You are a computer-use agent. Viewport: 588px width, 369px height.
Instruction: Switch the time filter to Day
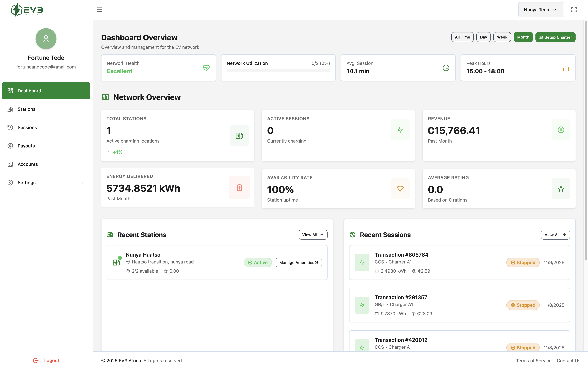point(483,37)
